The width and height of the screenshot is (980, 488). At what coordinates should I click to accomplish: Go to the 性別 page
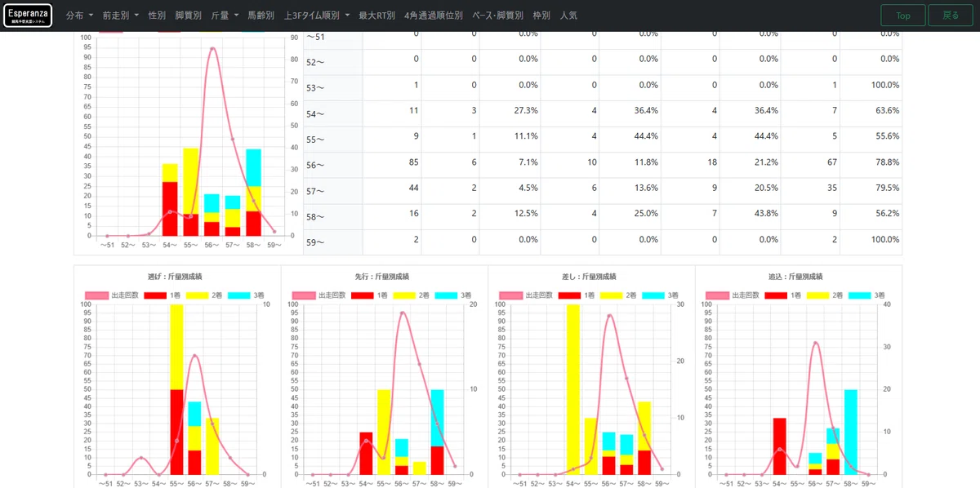click(x=157, y=16)
